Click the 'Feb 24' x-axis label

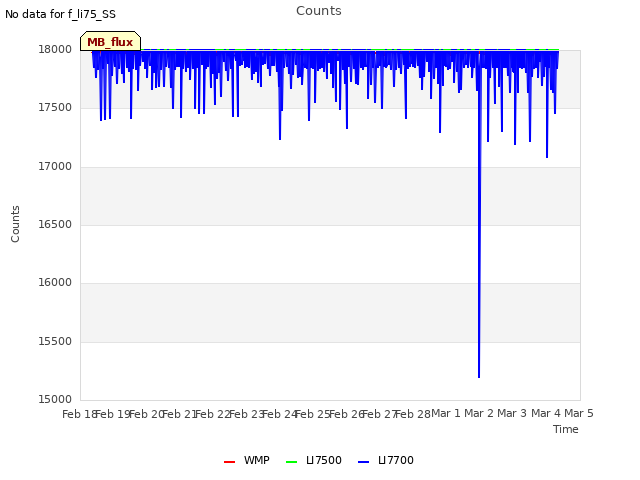click(x=280, y=414)
